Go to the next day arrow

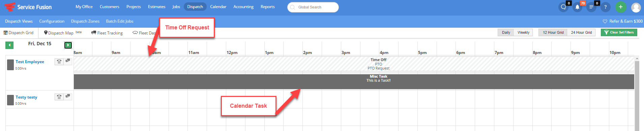tap(68, 45)
